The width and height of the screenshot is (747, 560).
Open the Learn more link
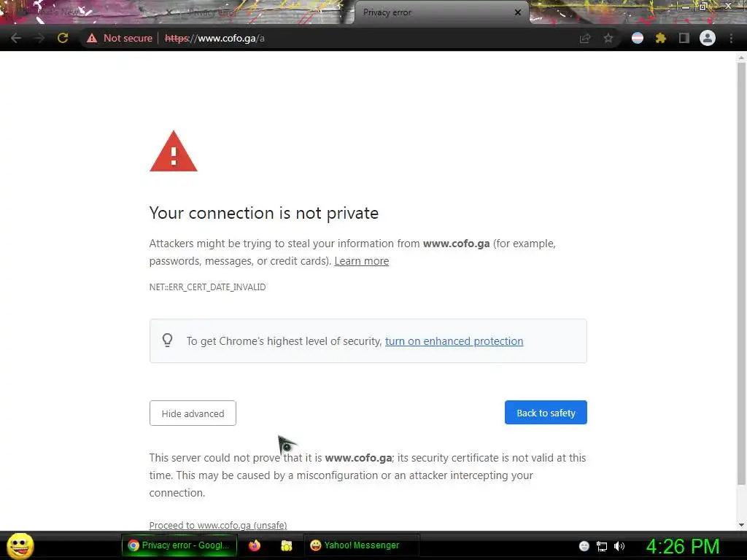[362, 261]
